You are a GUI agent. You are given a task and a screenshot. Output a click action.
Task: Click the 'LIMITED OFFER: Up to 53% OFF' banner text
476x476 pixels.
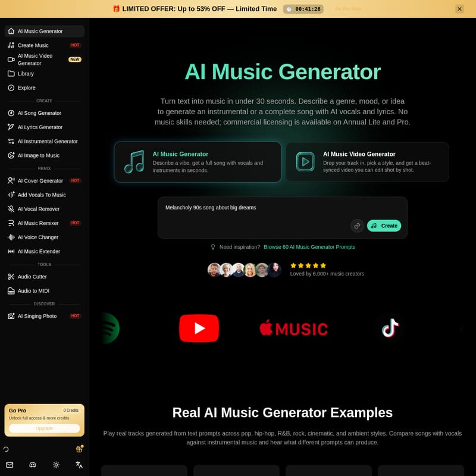(x=199, y=9)
